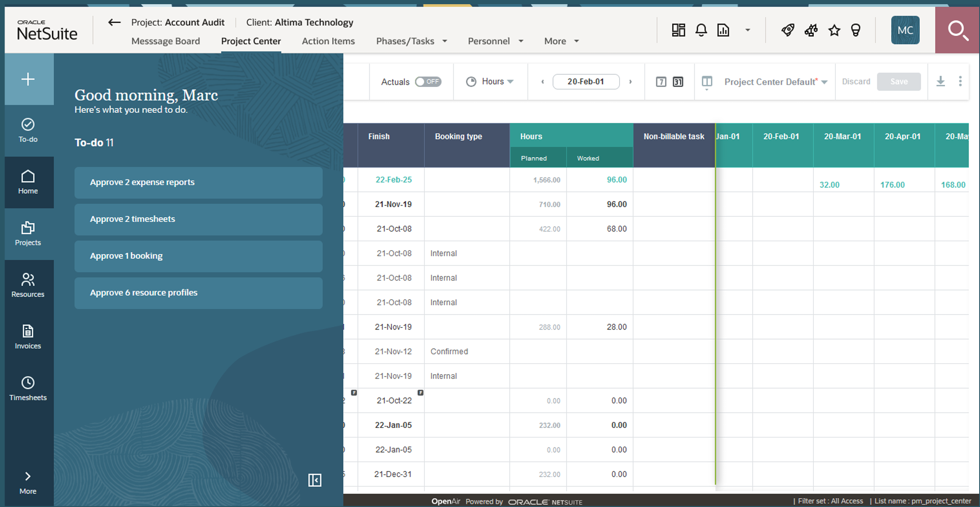Open the reports chart icon
Viewport: 980px width, 507px height.
point(723,30)
